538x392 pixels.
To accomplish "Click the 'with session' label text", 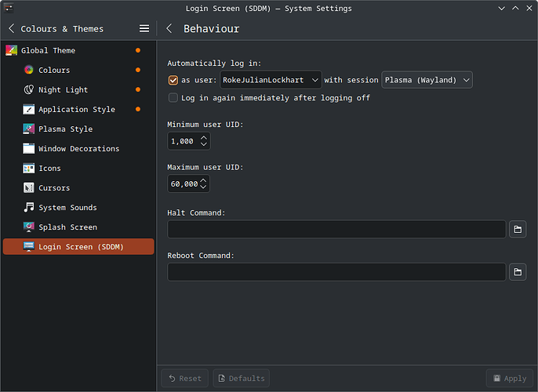I will click(351, 80).
